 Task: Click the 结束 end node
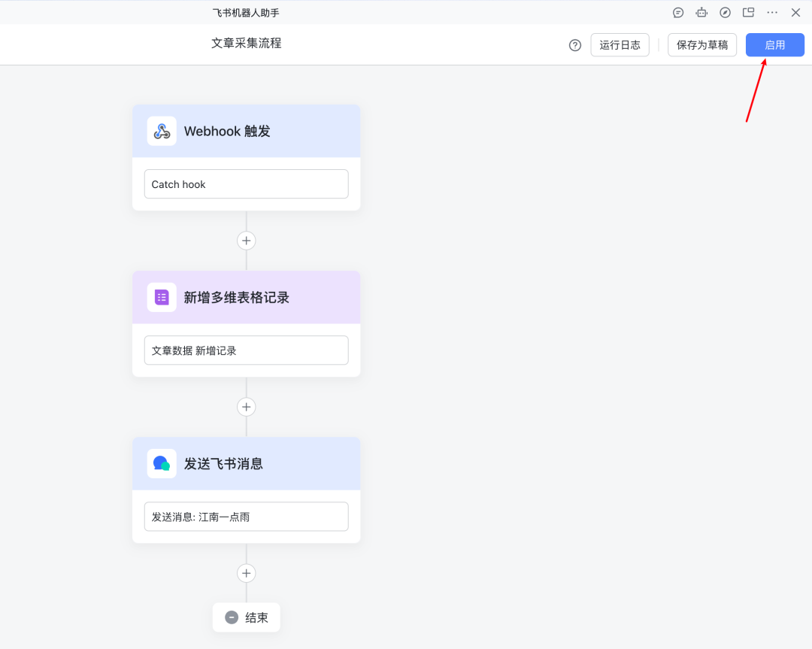coord(247,617)
